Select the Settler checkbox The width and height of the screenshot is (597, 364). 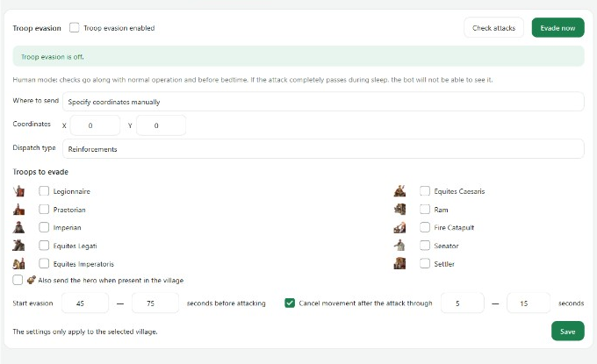425,264
